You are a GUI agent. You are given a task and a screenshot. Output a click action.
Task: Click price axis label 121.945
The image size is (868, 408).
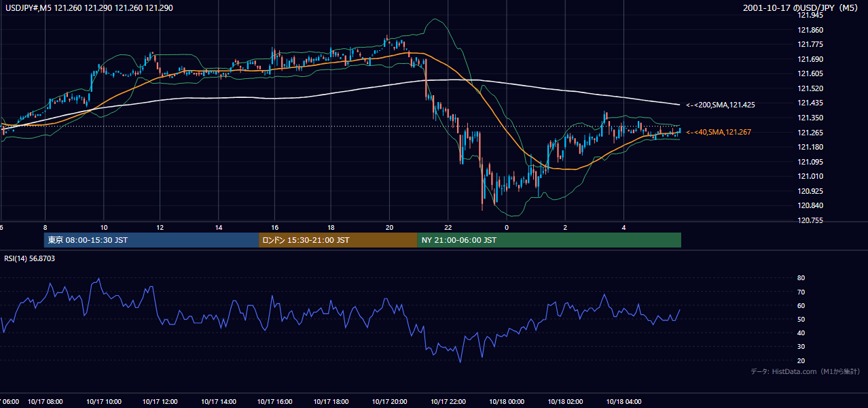pyautogui.click(x=811, y=15)
